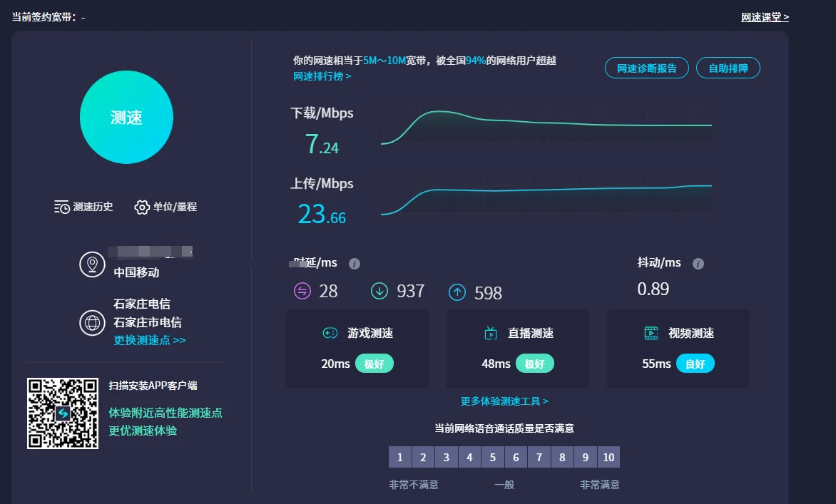Click 网速诊断报告 button
Viewport: 836px width, 504px height.
coord(647,68)
